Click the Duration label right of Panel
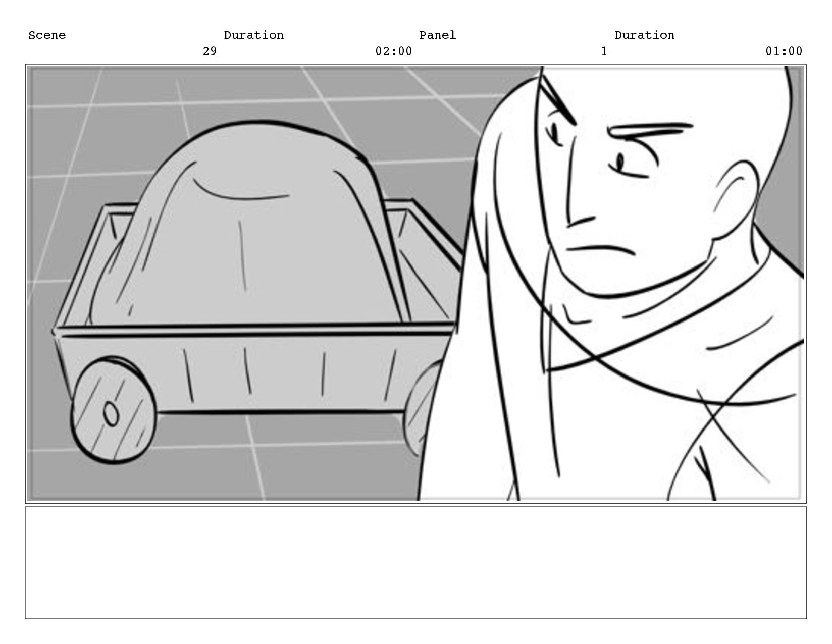 (644, 35)
